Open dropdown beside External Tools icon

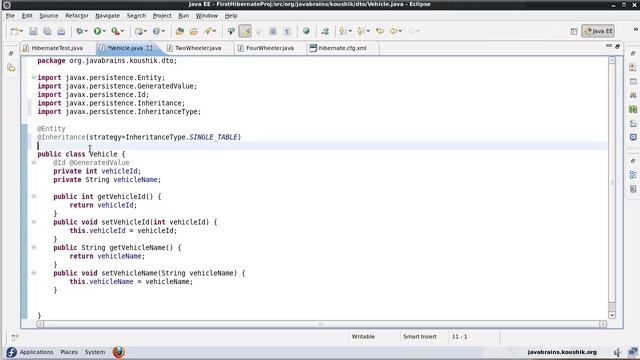[122, 31]
